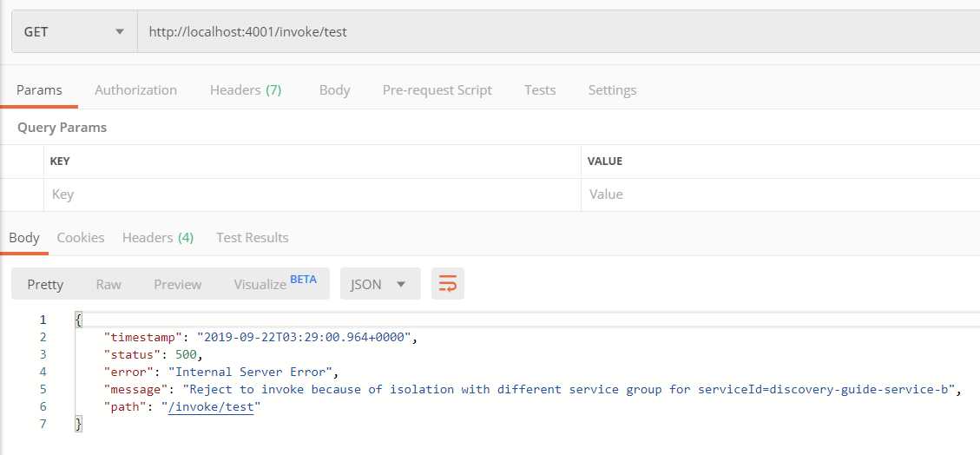The height and width of the screenshot is (455, 980).
Task: Click line number 5 in the gutter
Action: [x=43, y=389]
